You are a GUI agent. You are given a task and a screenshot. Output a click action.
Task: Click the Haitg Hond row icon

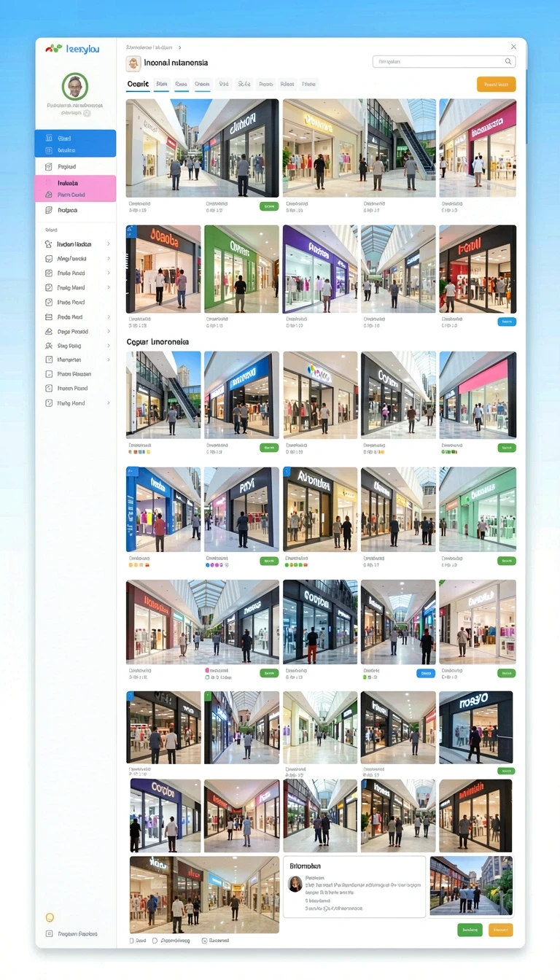49,403
